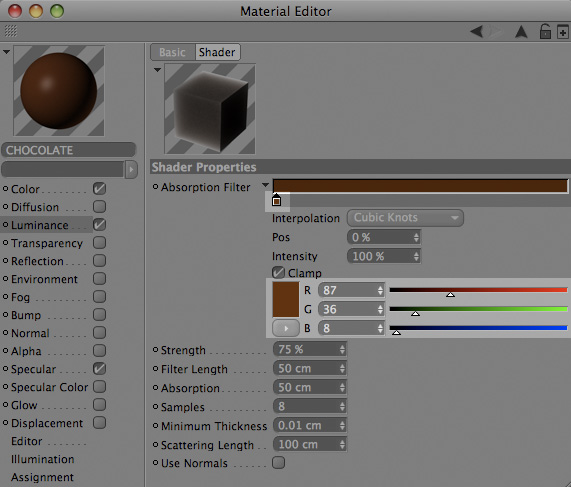Viewport: 571px width, 487px height.
Task: Switch to the Basic tab
Action: point(173,52)
